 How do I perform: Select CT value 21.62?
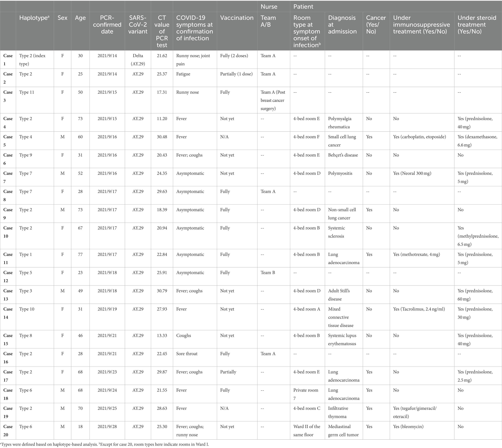click(x=162, y=56)
